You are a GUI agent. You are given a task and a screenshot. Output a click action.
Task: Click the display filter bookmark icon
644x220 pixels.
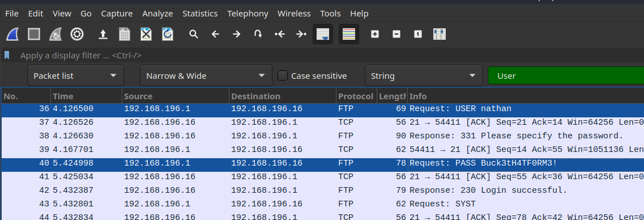pyautogui.click(x=7, y=55)
